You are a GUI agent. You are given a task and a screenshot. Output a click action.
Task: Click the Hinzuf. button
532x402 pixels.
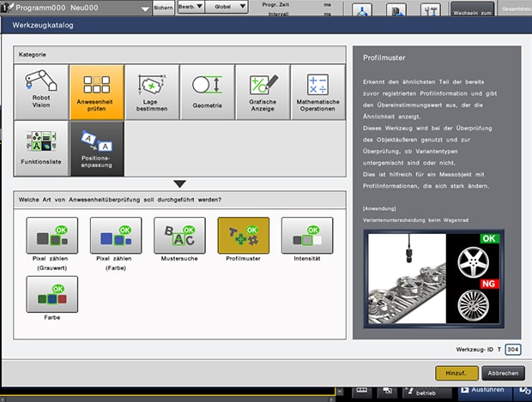point(456,373)
